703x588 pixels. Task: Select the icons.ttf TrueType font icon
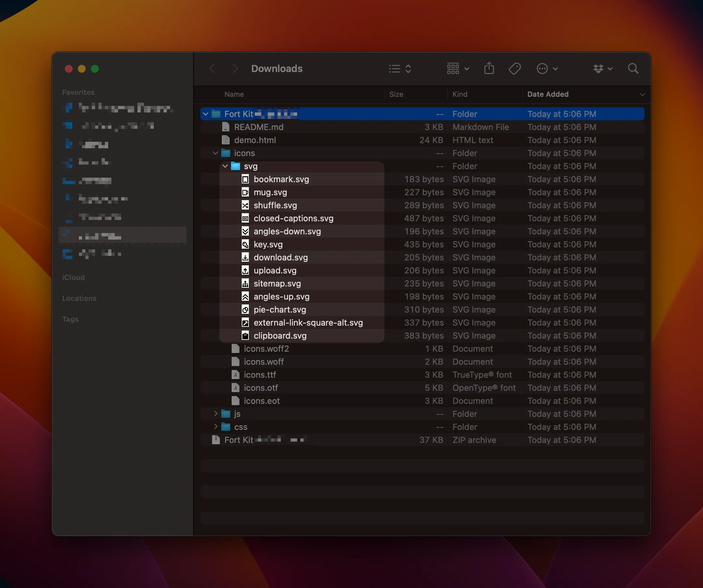pyautogui.click(x=235, y=375)
